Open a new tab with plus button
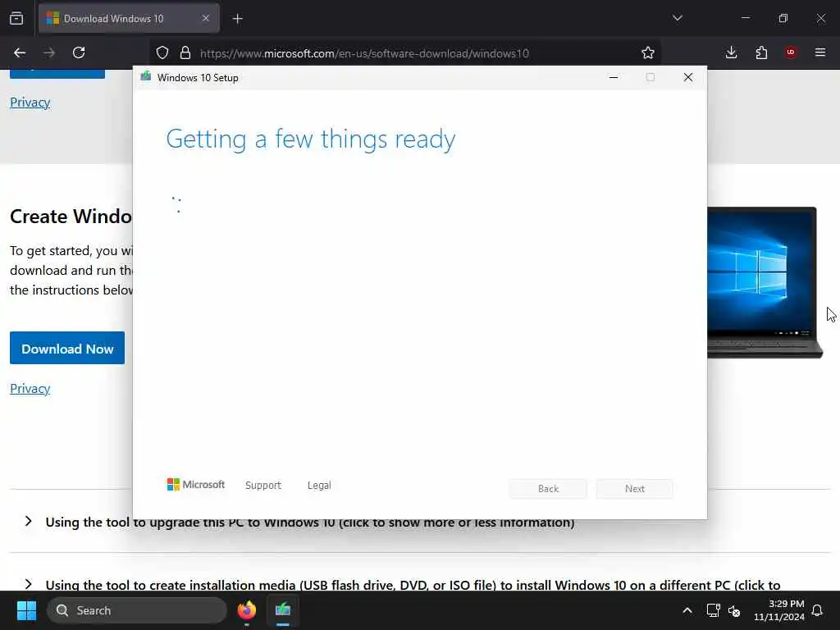Viewport: 840px width, 630px height. (x=238, y=19)
